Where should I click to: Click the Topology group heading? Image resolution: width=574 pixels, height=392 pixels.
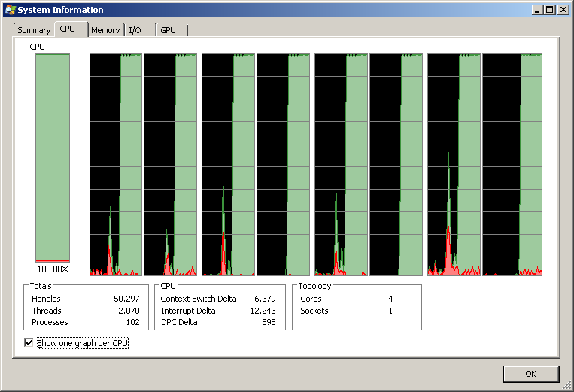point(314,286)
